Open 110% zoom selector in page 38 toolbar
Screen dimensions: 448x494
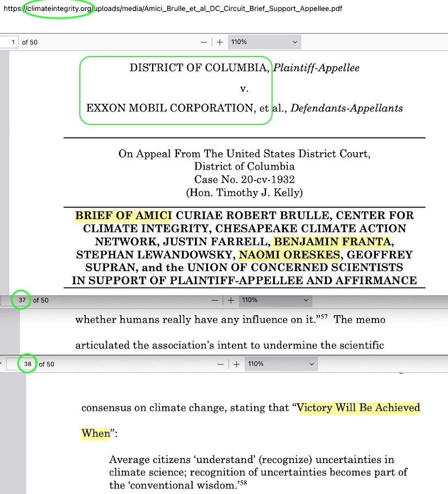click(281, 364)
